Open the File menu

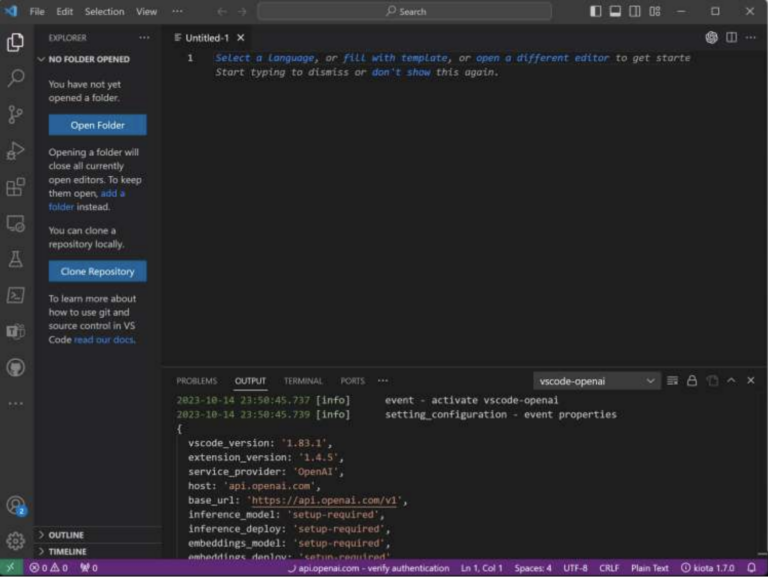click(37, 11)
